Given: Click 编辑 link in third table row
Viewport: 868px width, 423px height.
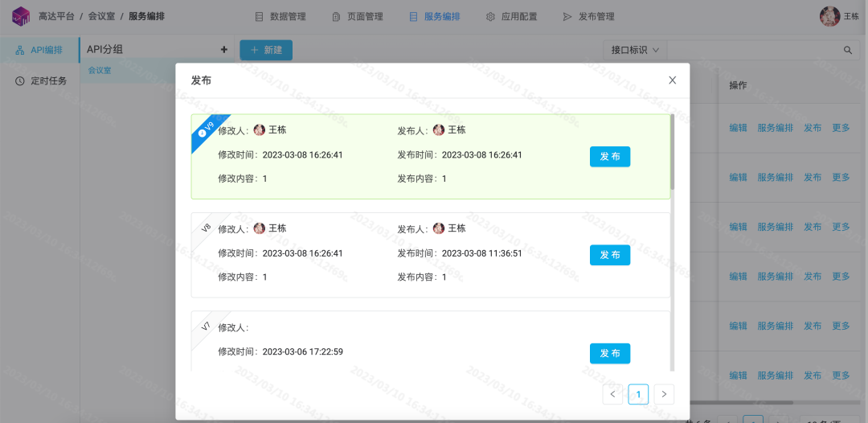Looking at the screenshot, I should pos(738,227).
